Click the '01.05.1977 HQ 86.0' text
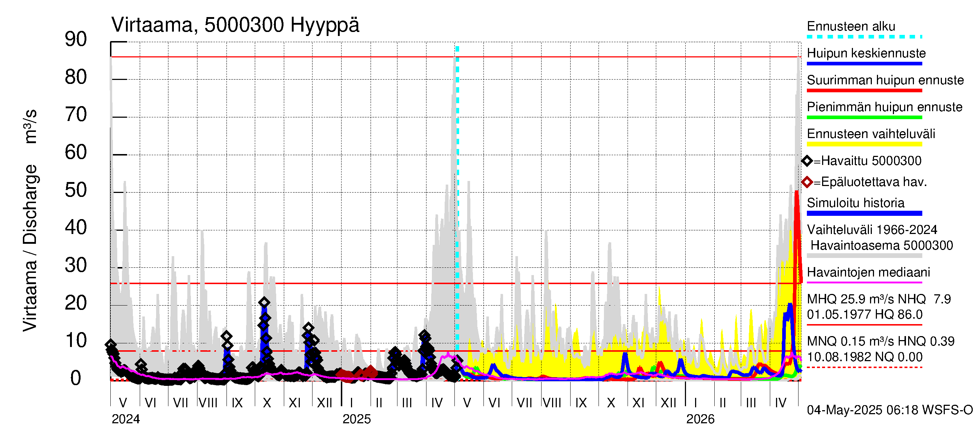The image size is (980, 436). coord(865,315)
